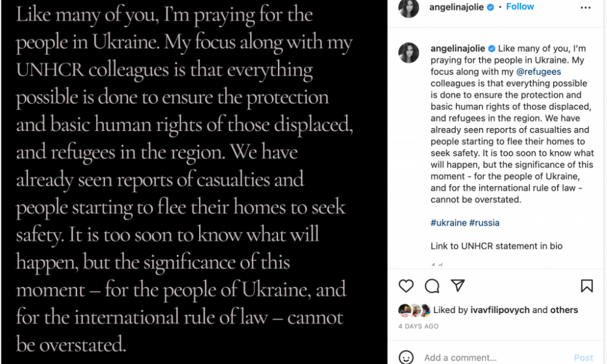Click the header angelinajolie profile picture

pos(409,8)
